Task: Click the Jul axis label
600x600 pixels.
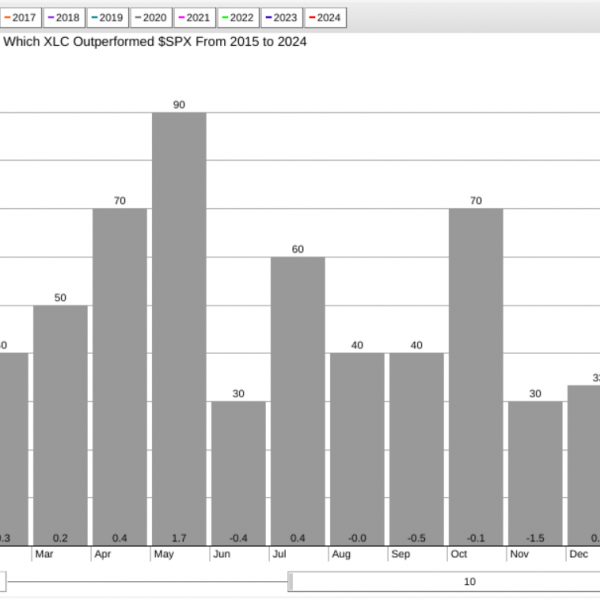Action: pyautogui.click(x=279, y=554)
